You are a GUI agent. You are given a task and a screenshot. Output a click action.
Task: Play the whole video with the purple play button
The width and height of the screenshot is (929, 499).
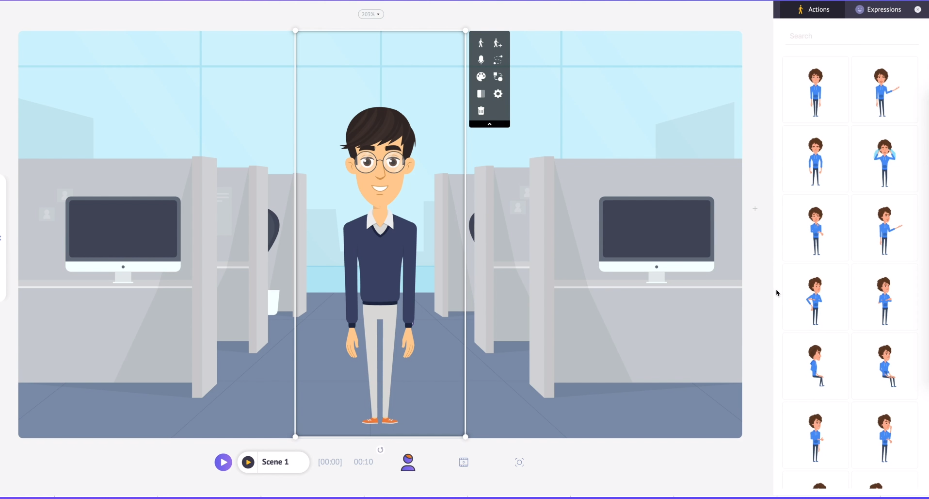click(223, 462)
